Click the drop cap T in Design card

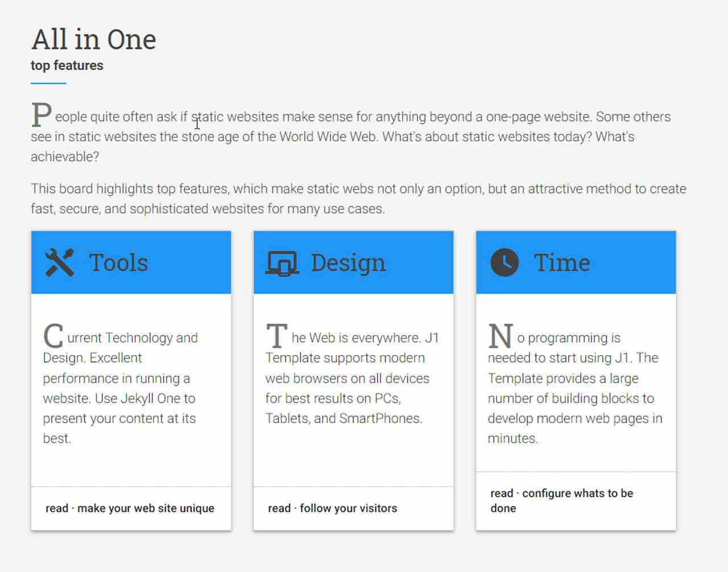tap(276, 335)
